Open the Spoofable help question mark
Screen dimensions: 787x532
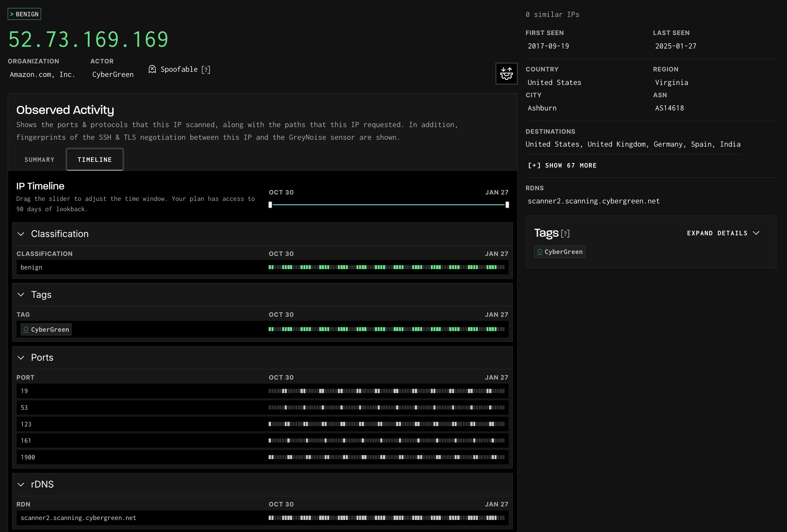click(206, 69)
